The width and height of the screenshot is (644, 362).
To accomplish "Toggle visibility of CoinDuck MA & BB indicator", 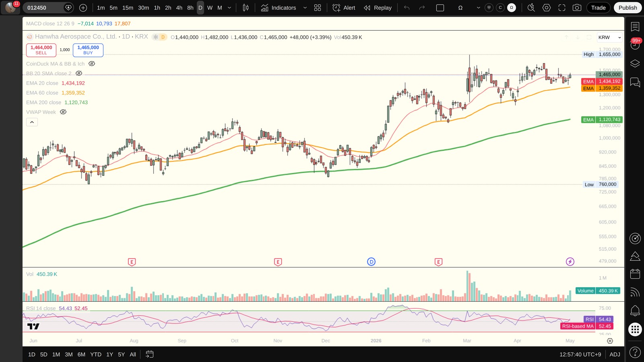I will pyautogui.click(x=92, y=64).
